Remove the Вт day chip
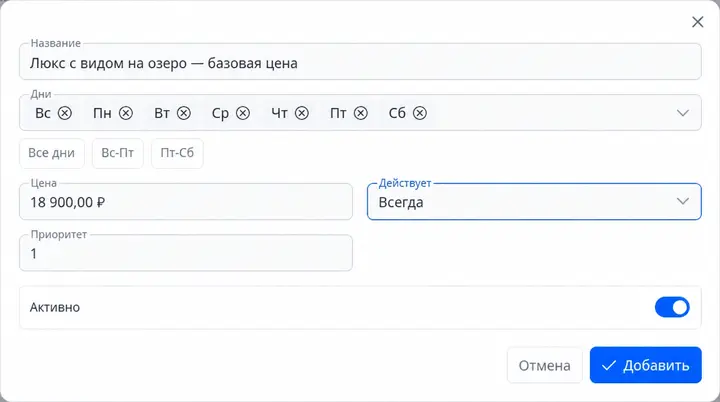720x402 pixels. point(184,113)
